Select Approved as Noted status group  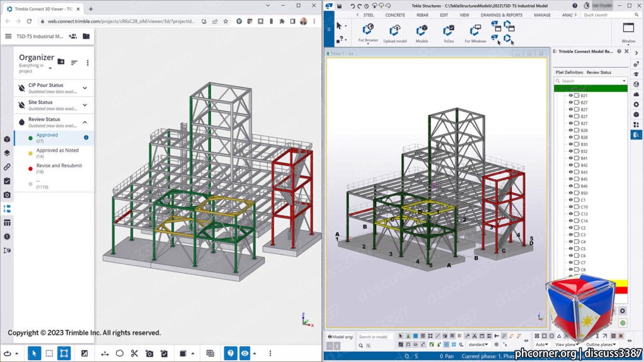pos(54,153)
